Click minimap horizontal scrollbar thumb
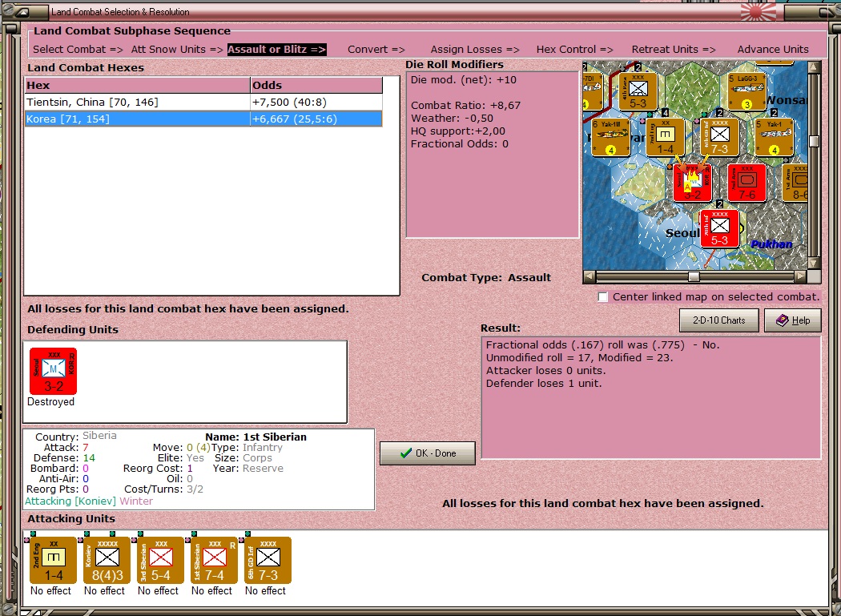Screen dimensions: 841x616 694,277
